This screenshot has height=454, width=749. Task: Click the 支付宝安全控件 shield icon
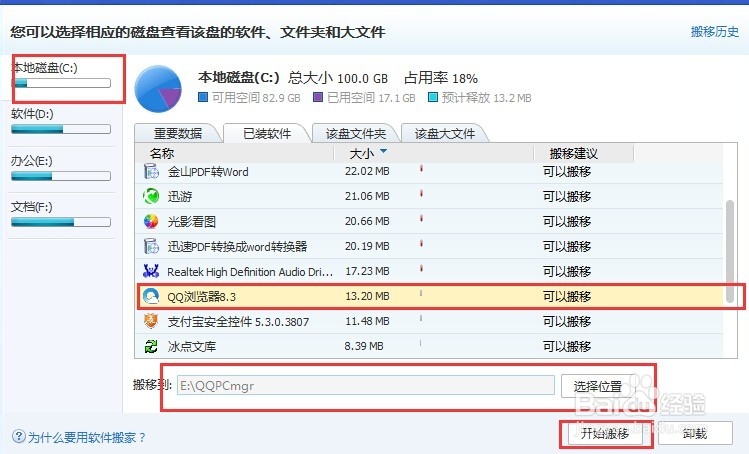[151, 321]
